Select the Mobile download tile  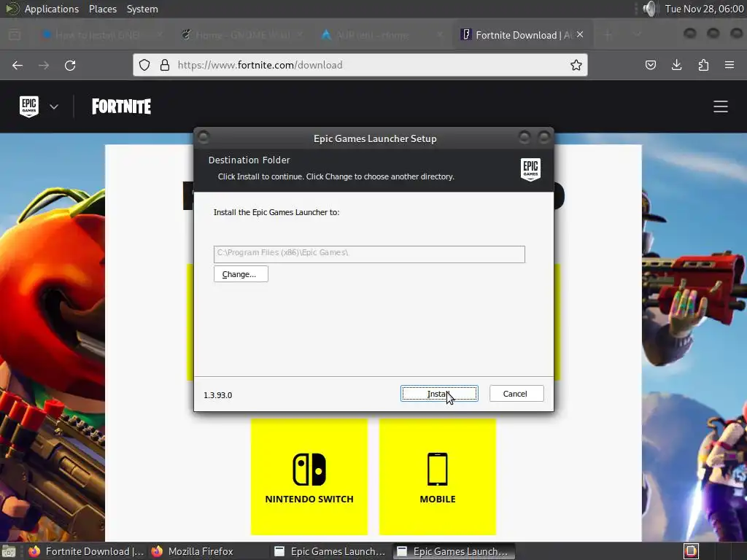438,477
